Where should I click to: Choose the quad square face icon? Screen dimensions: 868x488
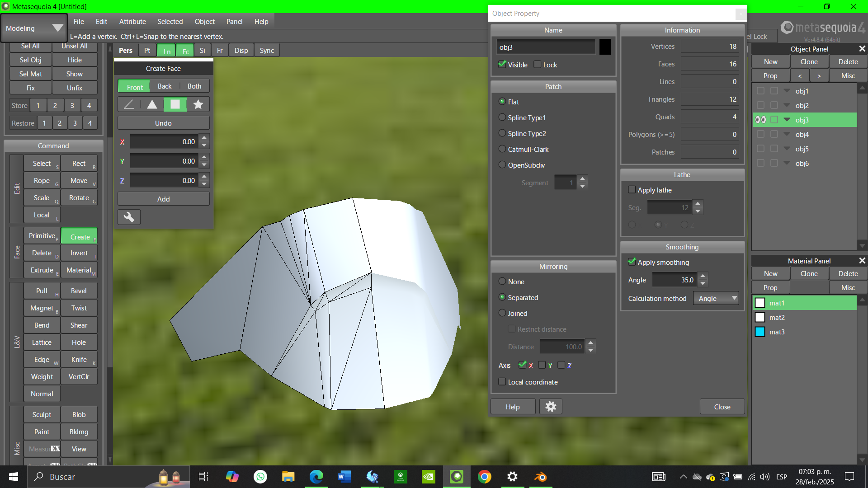tap(175, 104)
